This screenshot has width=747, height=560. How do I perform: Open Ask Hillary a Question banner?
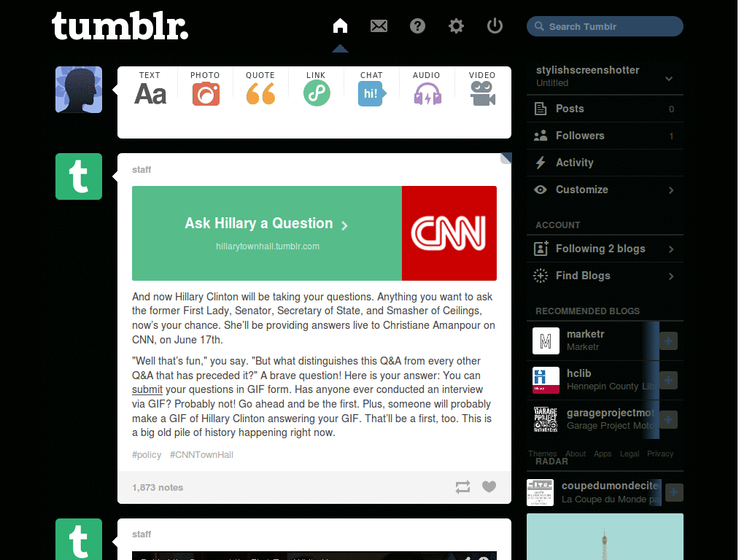pyautogui.click(x=267, y=233)
